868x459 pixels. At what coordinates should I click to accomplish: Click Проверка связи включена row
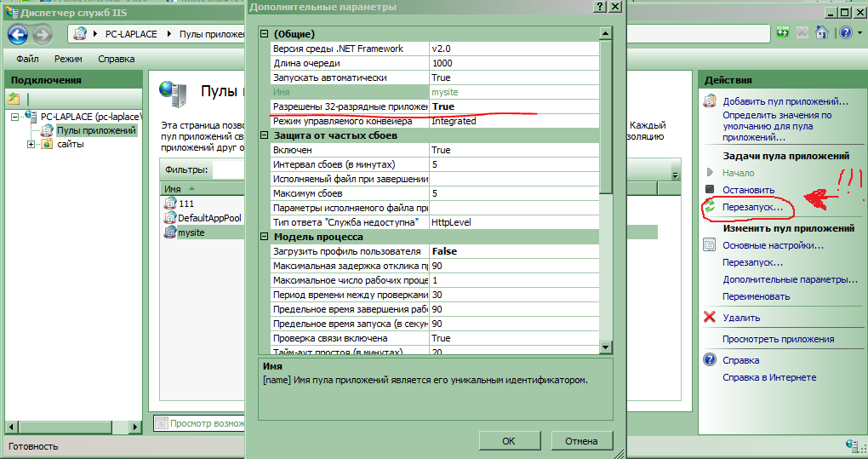tap(435, 338)
